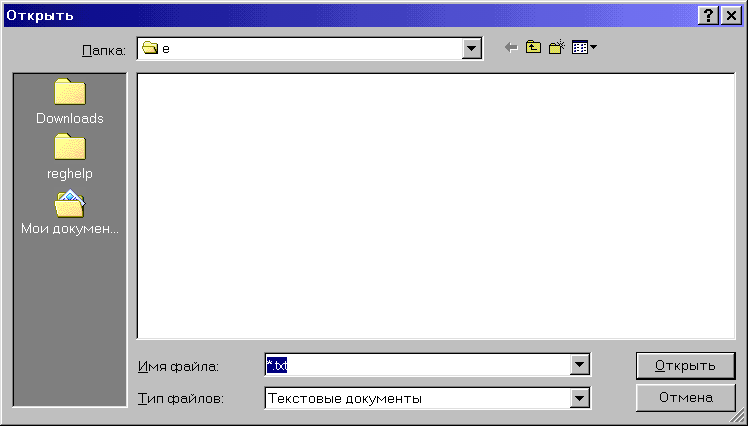Expand the Тип файлов dropdown arrow

coord(579,399)
